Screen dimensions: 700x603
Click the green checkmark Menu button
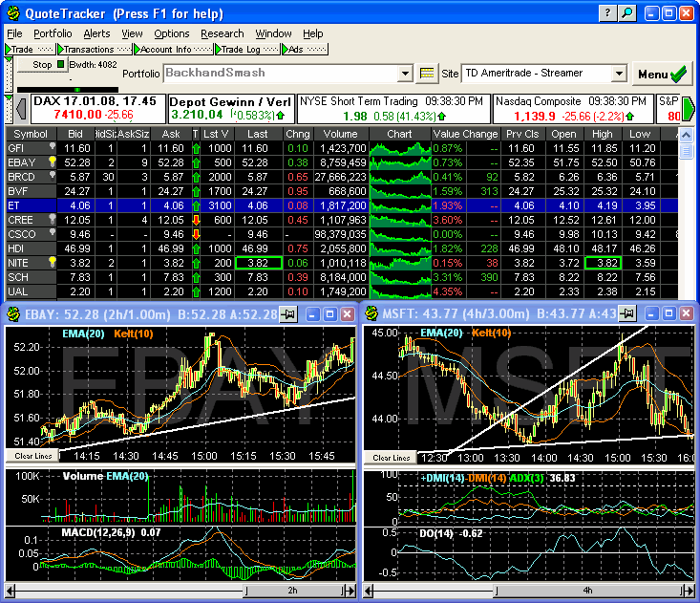pyautogui.click(x=663, y=75)
